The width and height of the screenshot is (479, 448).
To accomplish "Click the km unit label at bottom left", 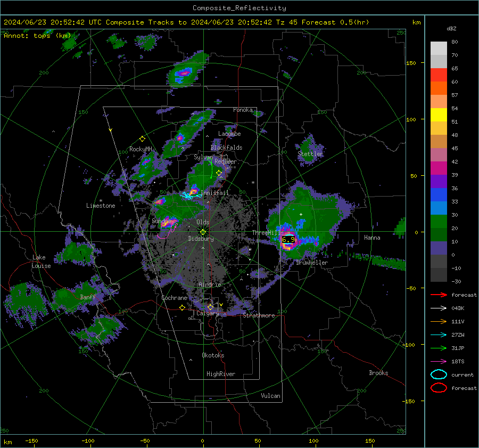I will pyautogui.click(x=8, y=442).
